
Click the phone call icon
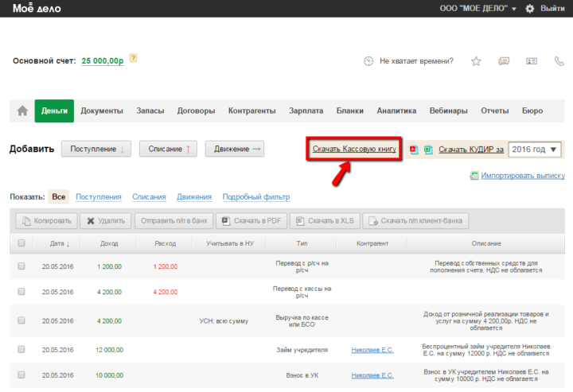point(558,61)
